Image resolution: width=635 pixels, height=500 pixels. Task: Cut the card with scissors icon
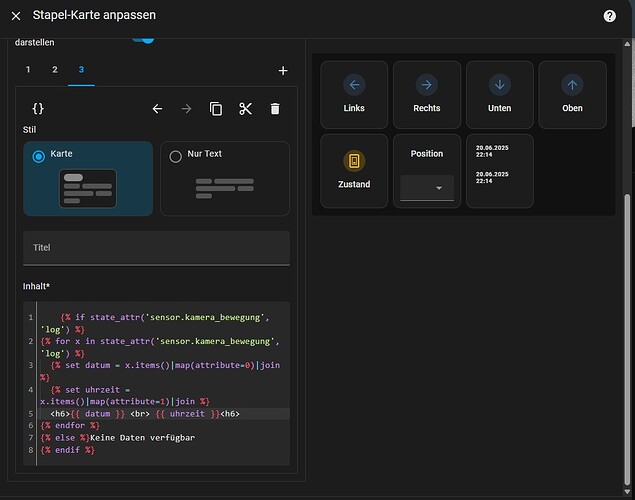click(246, 109)
